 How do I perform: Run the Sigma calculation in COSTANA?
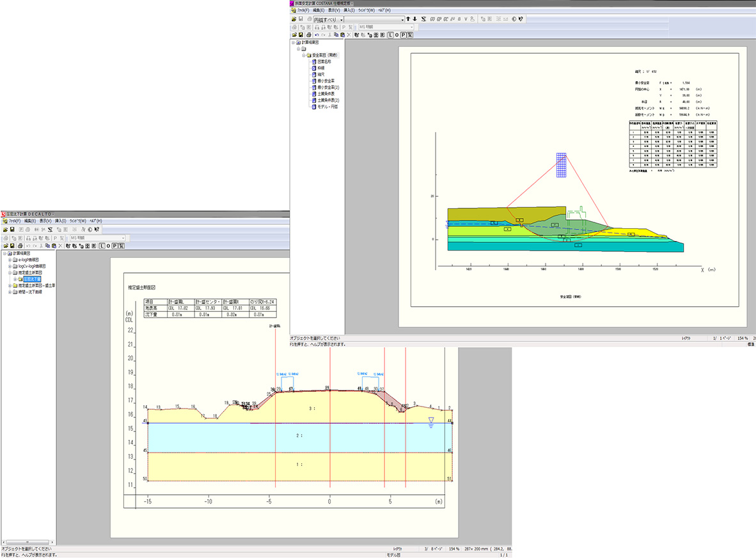[424, 19]
